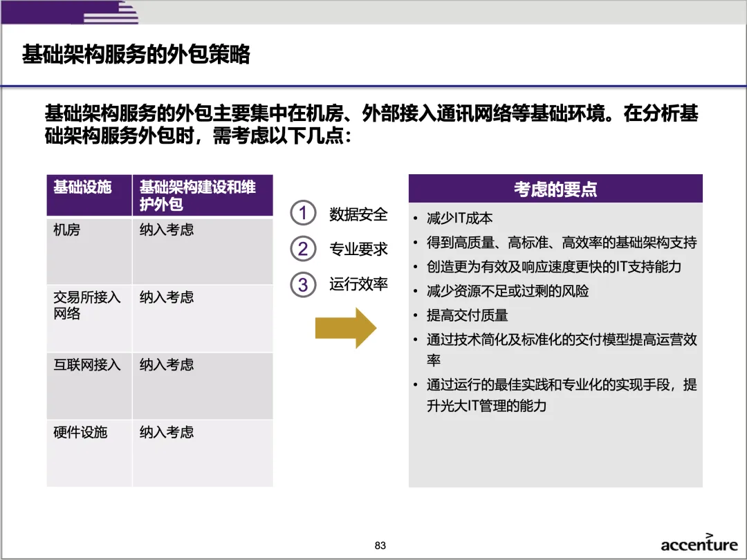The image size is (747, 560).
Task: Select the bullet 通过技术简化及标准化的交付模型
Action: coord(562,350)
